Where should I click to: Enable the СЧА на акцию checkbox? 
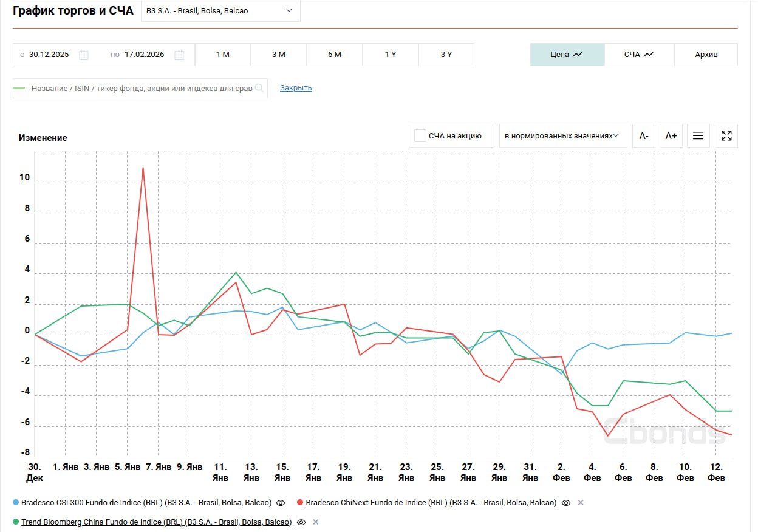[420, 135]
